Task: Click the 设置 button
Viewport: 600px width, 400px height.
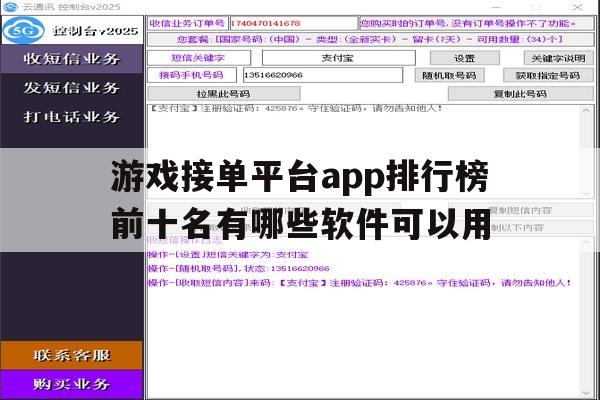Action: (465, 58)
